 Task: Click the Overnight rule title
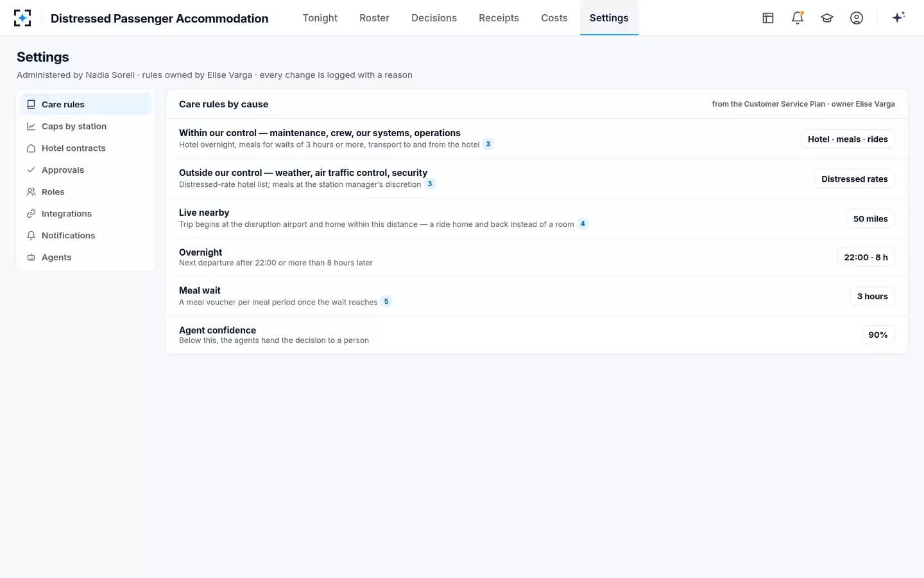[x=201, y=252]
